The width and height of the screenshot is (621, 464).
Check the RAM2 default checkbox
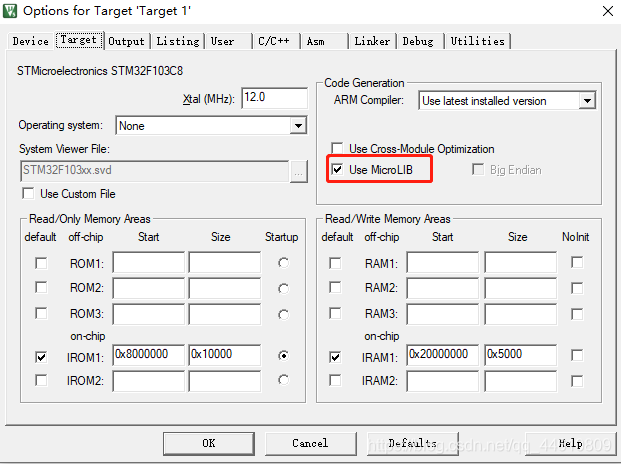pyautogui.click(x=335, y=287)
